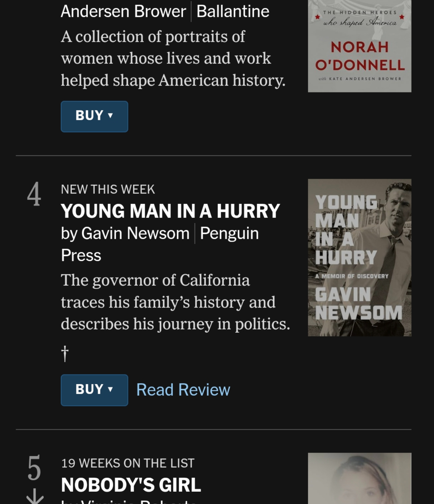Screen dimensions: 434x504
Task: Click the rank number 4
Action: click(34, 194)
